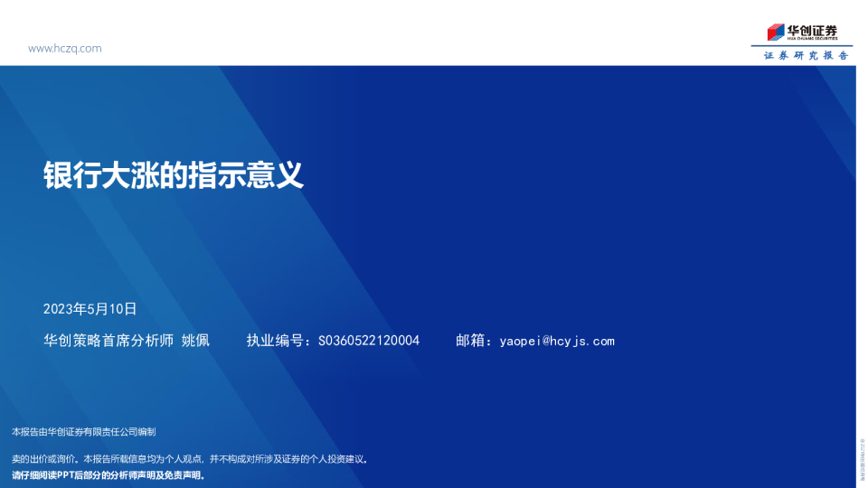Click the 华创证券 company name text
Viewport: 868px width, 488px height.
[812, 29]
